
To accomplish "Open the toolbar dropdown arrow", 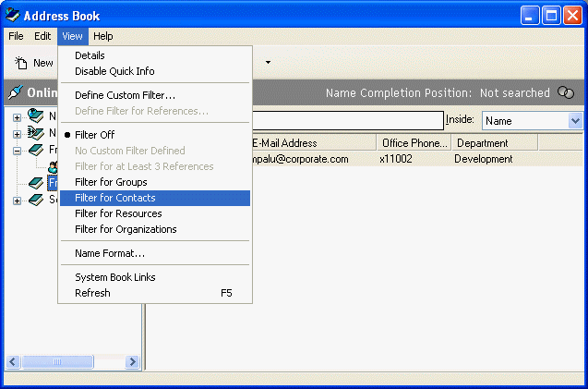I will (x=268, y=62).
